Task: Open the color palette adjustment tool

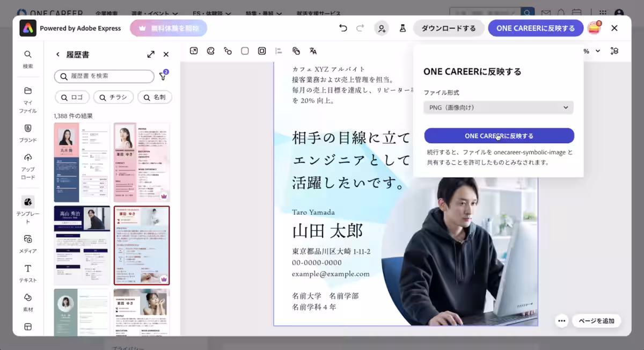Action: 211,50
